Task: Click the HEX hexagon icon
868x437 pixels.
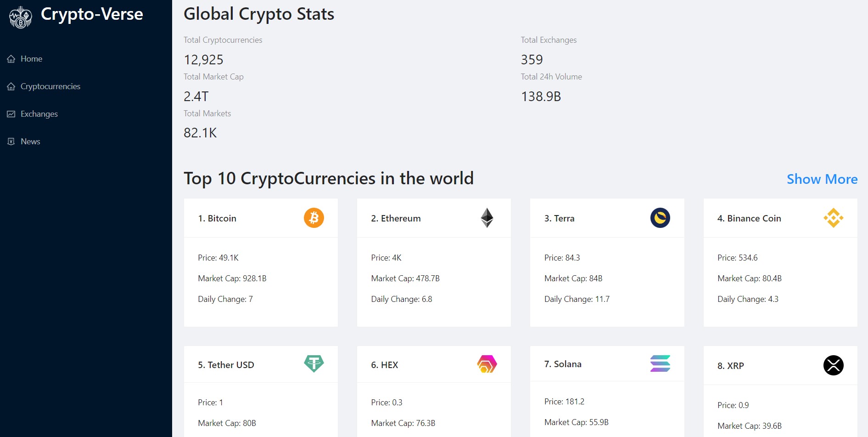Action: pos(487,364)
